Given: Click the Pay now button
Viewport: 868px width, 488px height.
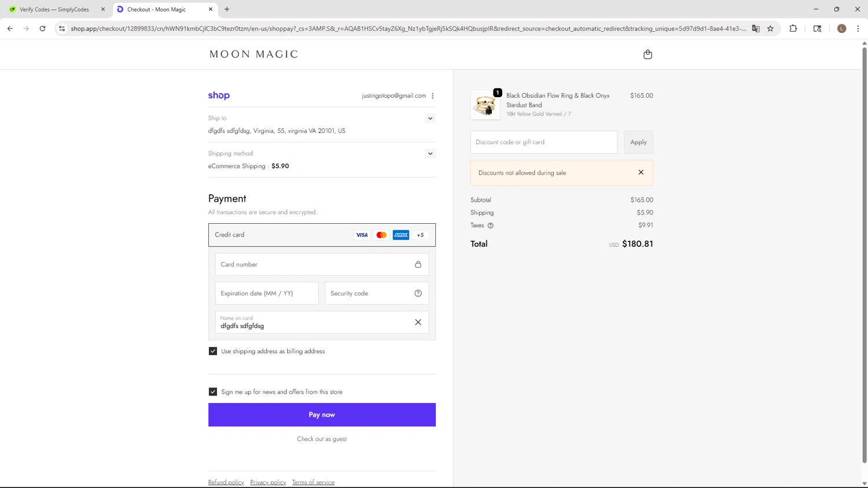Looking at the screenshot, I should (322, 415).
